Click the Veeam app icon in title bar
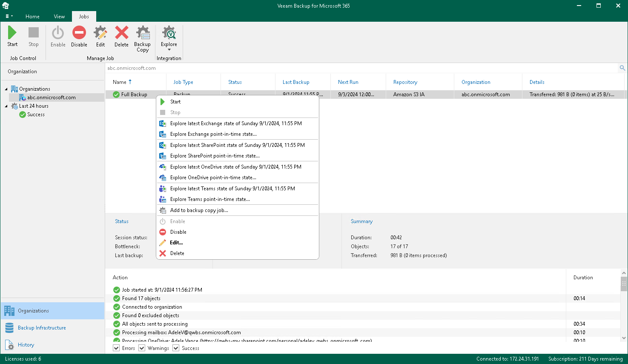This screenshot has width=628, height=364. [x=6, y=6]
